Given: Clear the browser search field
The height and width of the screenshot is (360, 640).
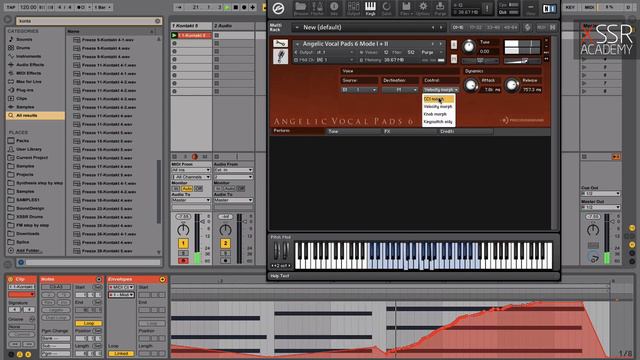Looking at the screenshot, I should (158, 21).
